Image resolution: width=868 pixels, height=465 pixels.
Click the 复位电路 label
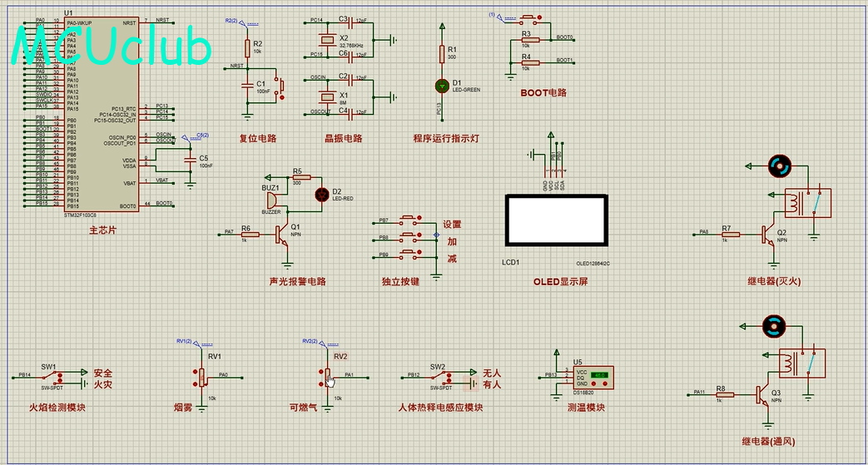(258, 138)
